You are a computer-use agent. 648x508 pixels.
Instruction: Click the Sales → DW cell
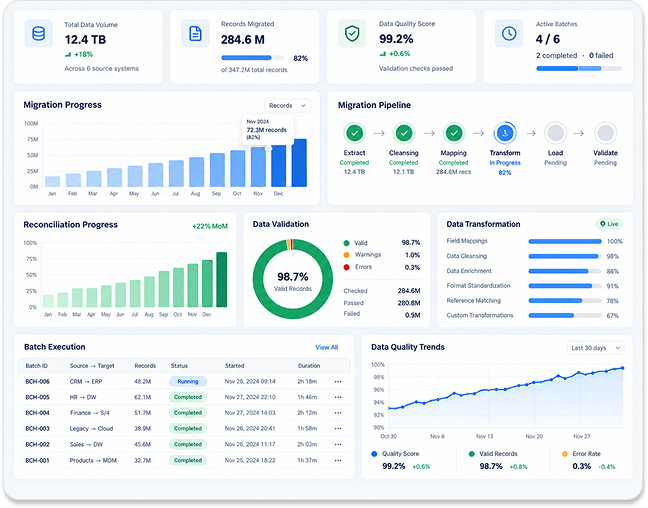(x=86, y=445)
